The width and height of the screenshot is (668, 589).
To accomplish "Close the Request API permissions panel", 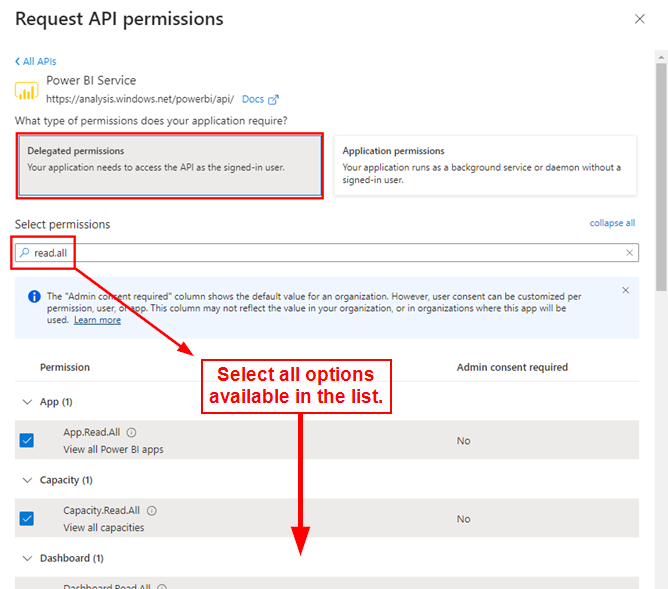I will pyautogui.click(x=640, y=19).
